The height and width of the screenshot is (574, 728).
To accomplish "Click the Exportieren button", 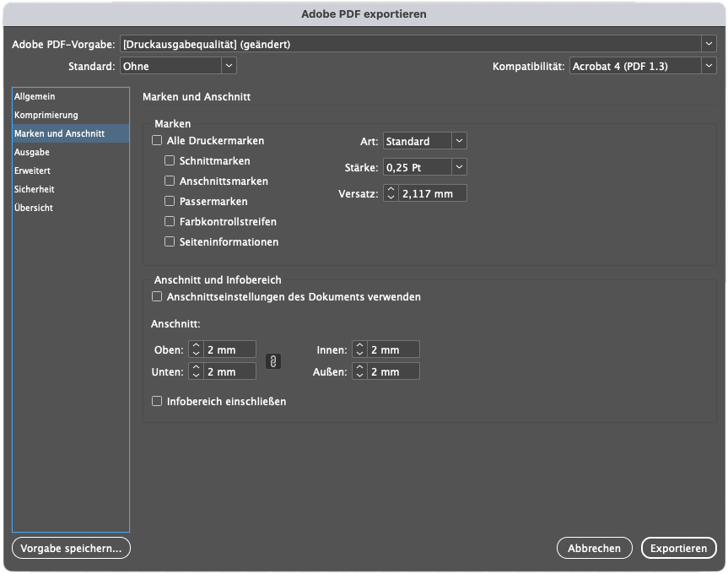I will tap(679, 548).
